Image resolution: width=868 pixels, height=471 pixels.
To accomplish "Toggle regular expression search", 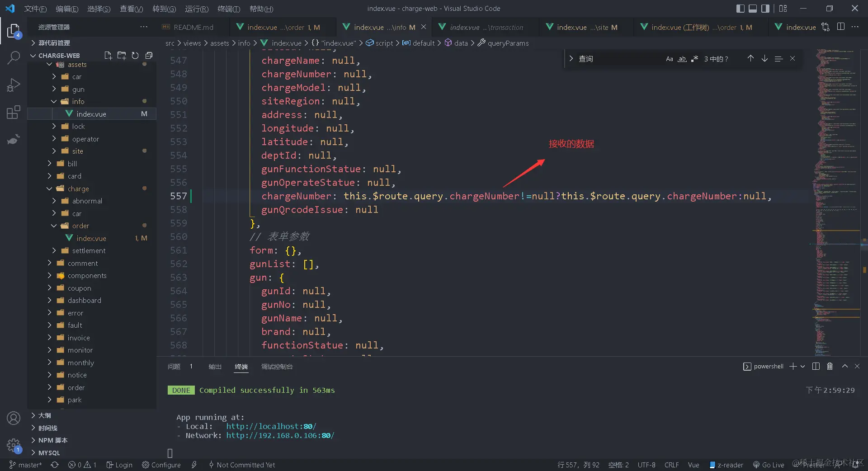I will (695, 59).
